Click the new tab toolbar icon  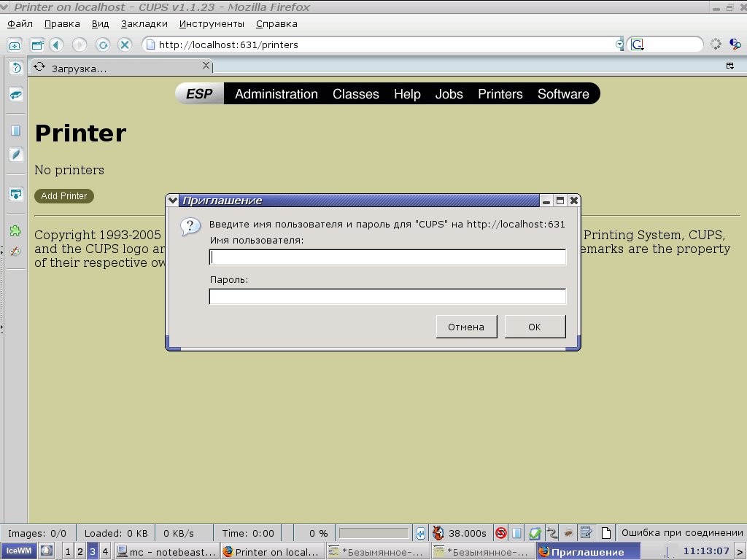15,44
